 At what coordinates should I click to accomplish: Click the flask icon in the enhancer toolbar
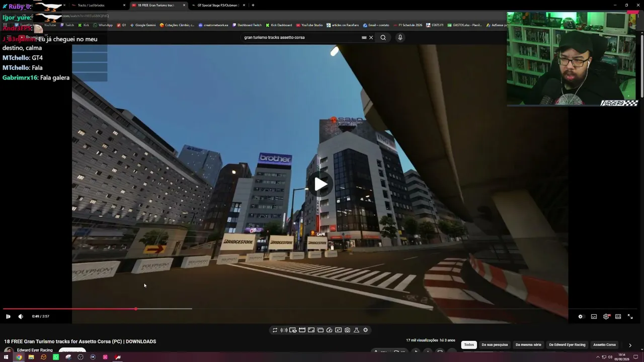pos(356,330)
